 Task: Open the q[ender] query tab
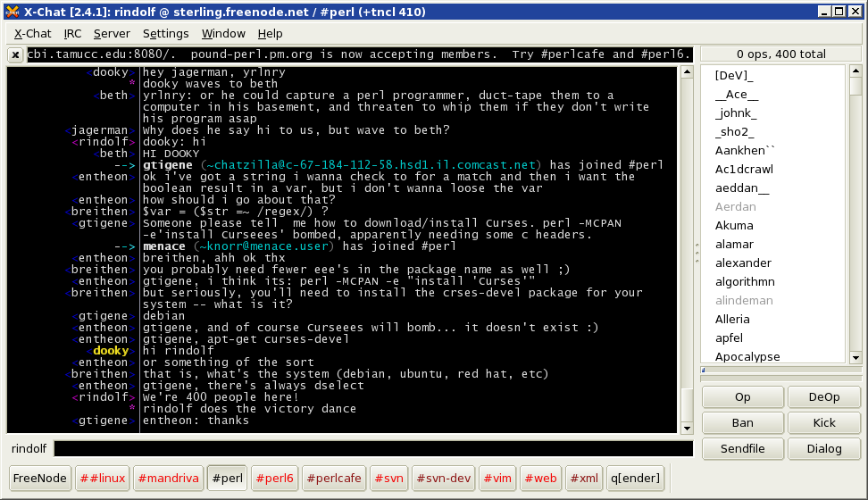(636, 479)
